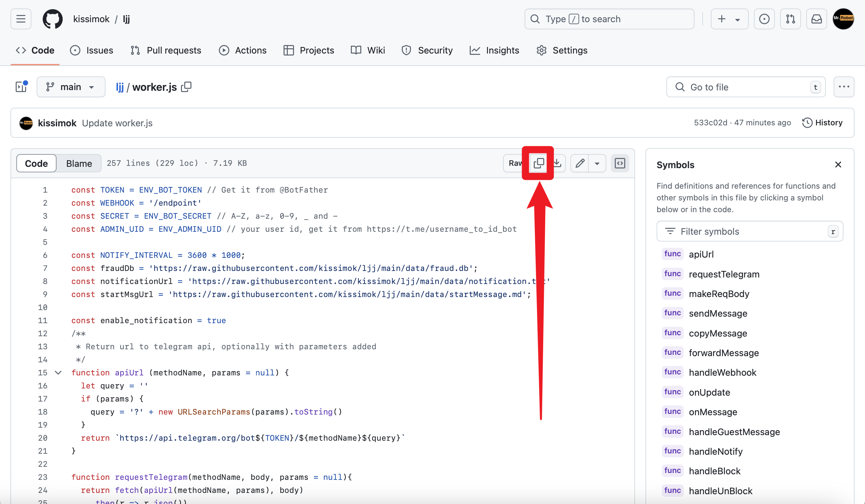Jump to the makeReqBody symbol
Image resolution: width=865 pixels, height=504 pixels.
click(x=719, y=294)
